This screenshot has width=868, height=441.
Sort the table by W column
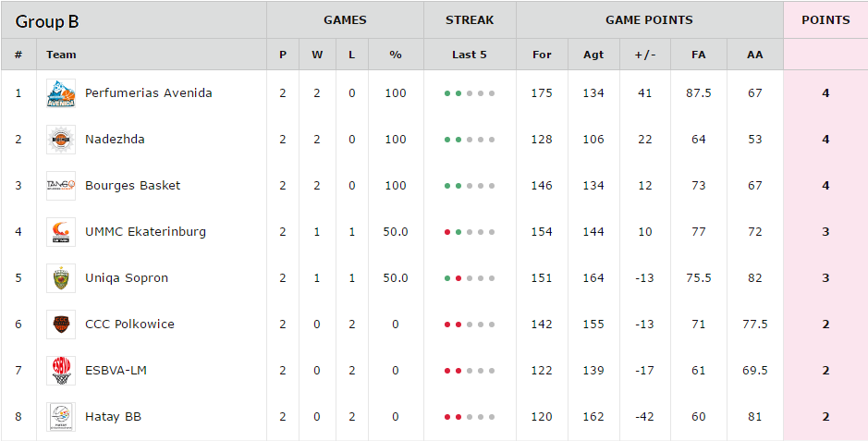(317, 55)
